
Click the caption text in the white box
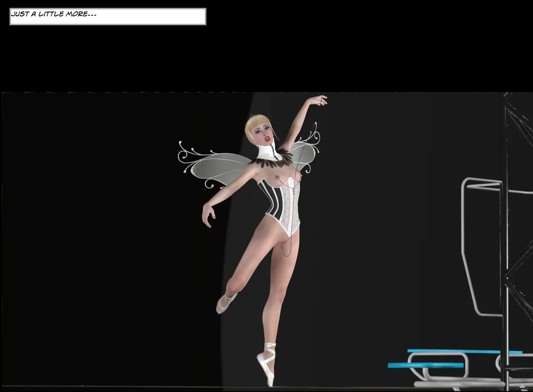[53, 14]
